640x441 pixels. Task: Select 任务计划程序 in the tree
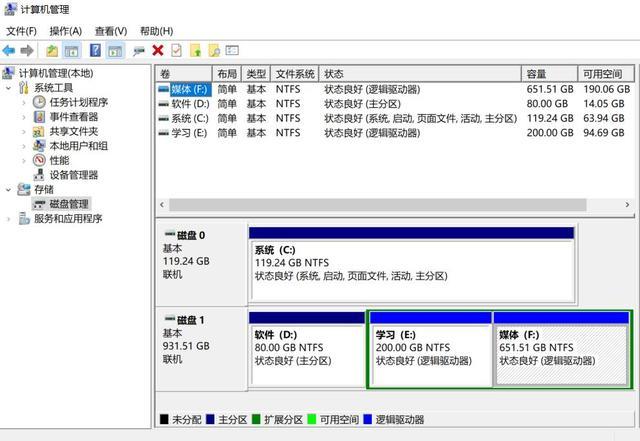(x=79, y=102)
